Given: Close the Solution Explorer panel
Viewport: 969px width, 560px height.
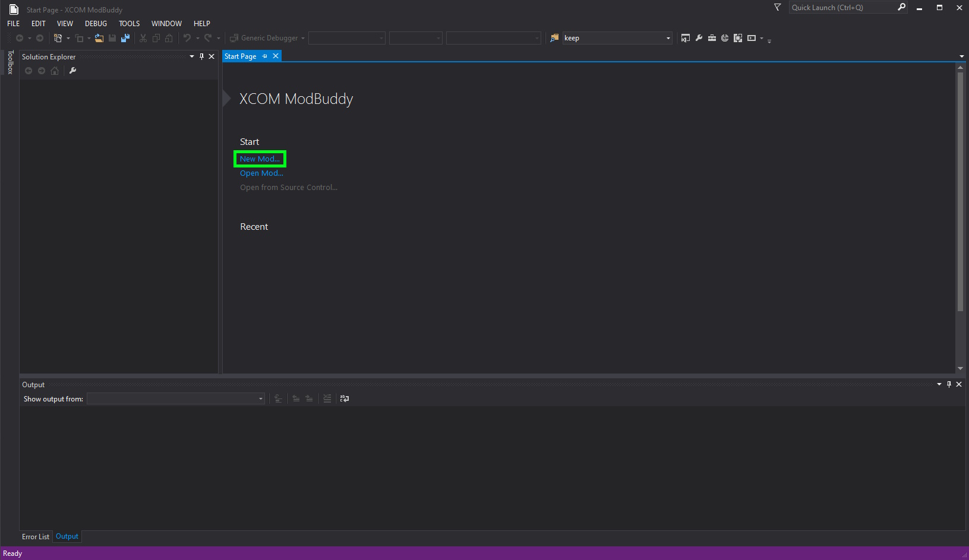Looking at the screenshot, I should [x=212, y=56].
